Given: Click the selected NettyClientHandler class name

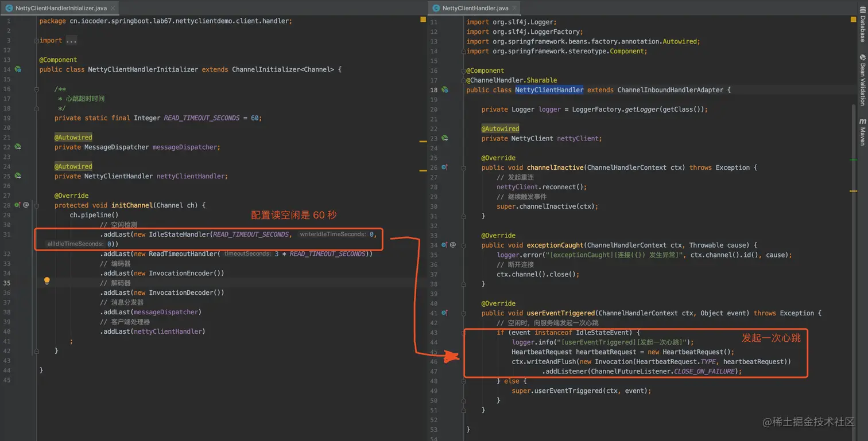Looking at the screenshot, I should point(549,89).
